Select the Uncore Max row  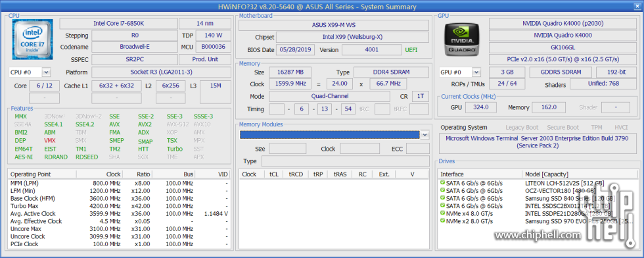119,229
